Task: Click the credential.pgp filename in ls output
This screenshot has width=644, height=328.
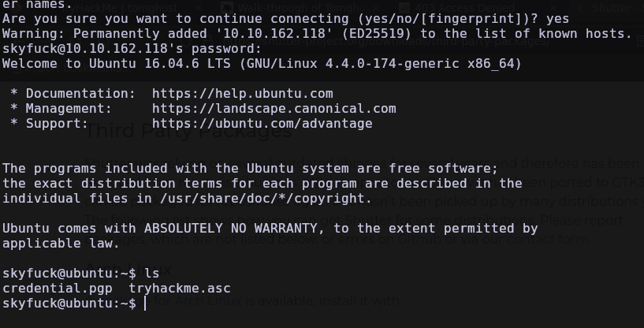Action: coord(58,289)
